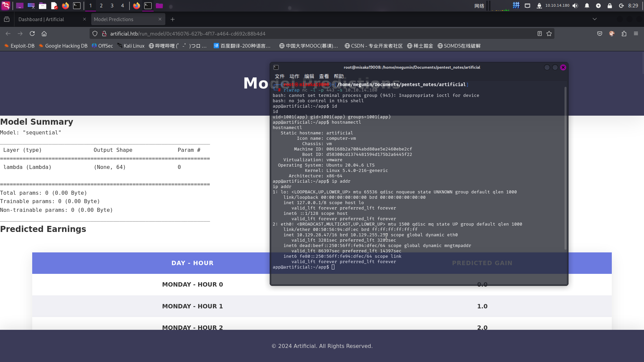Open a new browser tab

click(x=172, y=19)
